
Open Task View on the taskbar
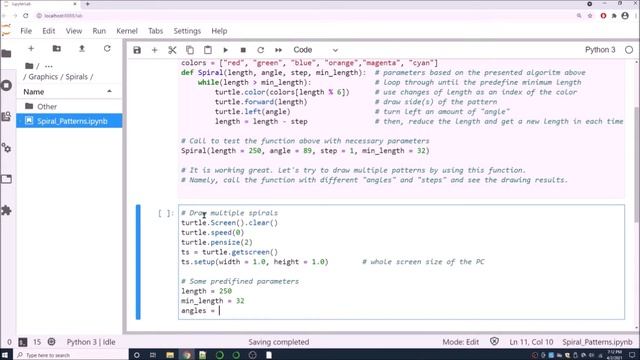pos(153,355)
